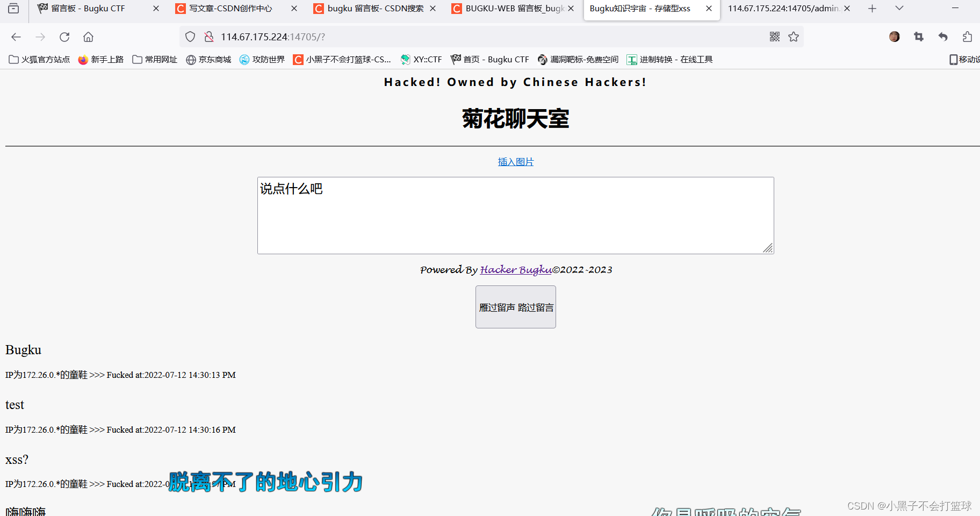Screen dimensions: 980x516
Task: Click the Hacked! Owned by Chinese Hackers! banner text
Action: tap(515, 82)
